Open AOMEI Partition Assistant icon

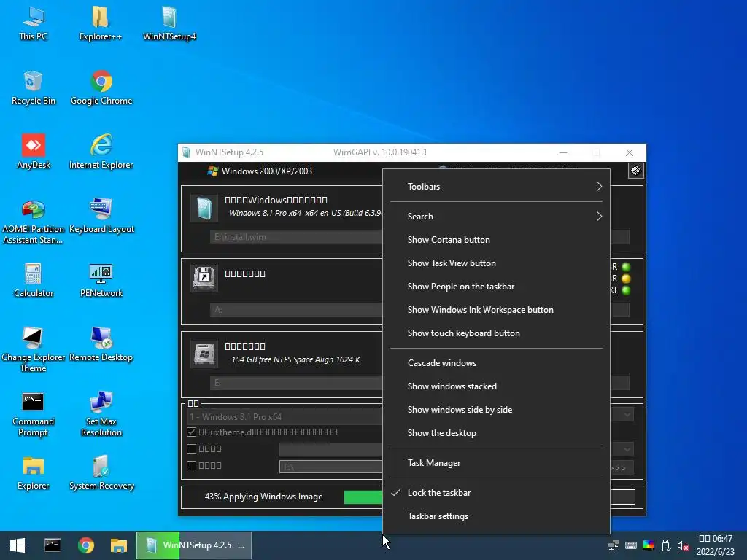34,222
